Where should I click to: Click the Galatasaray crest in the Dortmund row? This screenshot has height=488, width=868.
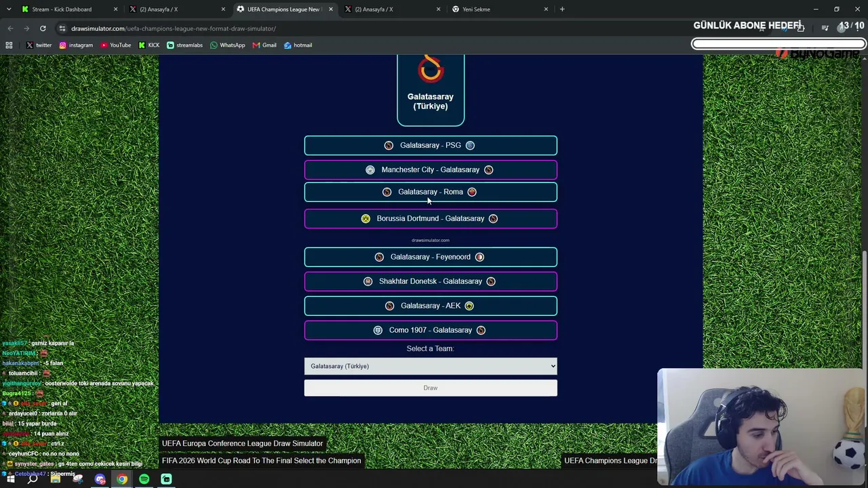pyautogui.click(x=493, y=218)
